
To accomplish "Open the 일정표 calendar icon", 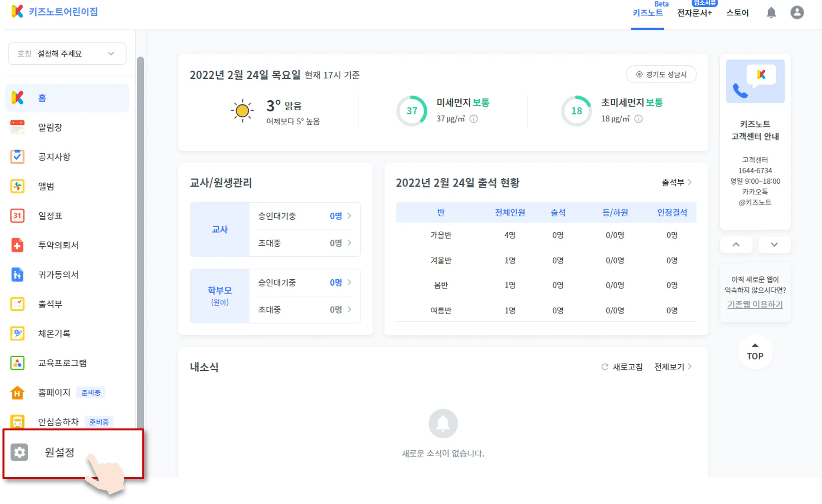I will [17, 216].
